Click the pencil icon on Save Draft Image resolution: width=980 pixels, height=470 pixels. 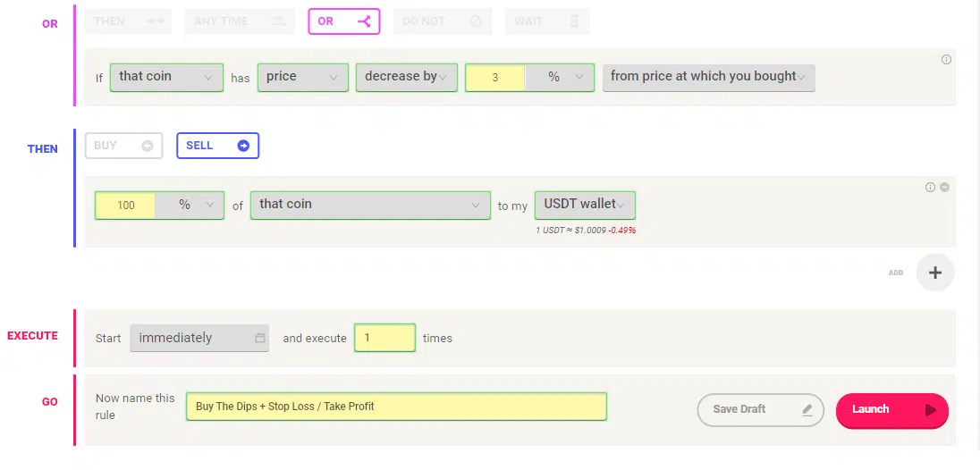(807, 409)
